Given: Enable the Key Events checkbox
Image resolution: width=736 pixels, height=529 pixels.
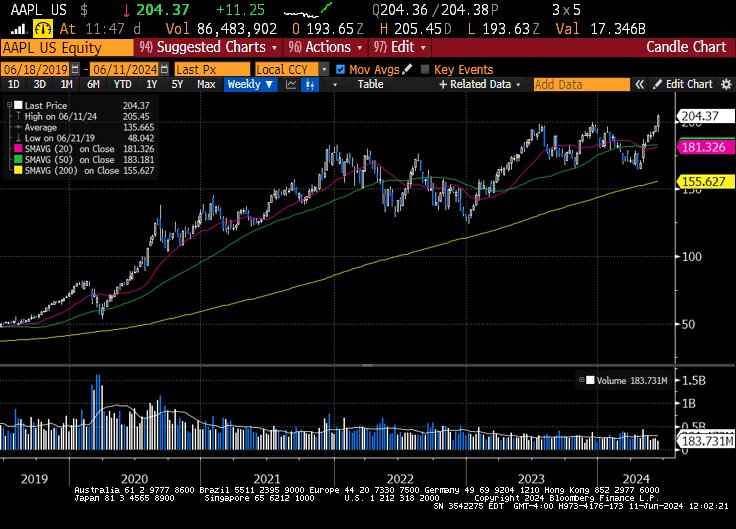Looking at the screenshot, I should 425,69.
